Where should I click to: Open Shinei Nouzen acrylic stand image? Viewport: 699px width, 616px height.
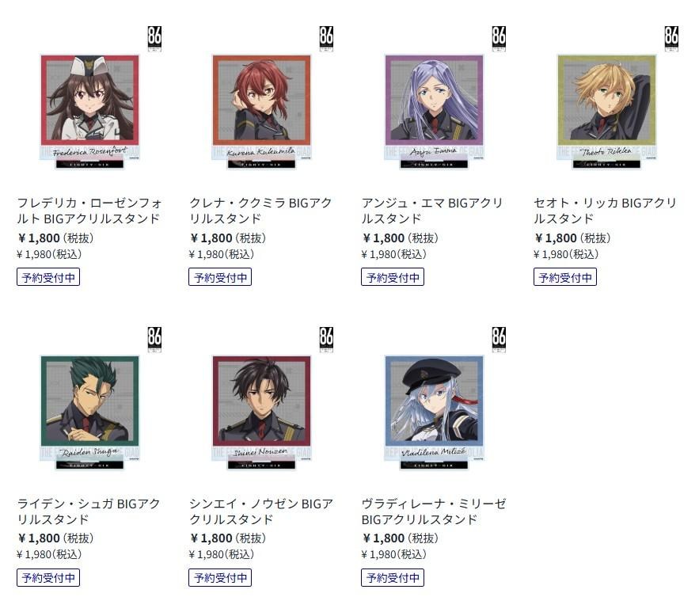pos(262,413)
